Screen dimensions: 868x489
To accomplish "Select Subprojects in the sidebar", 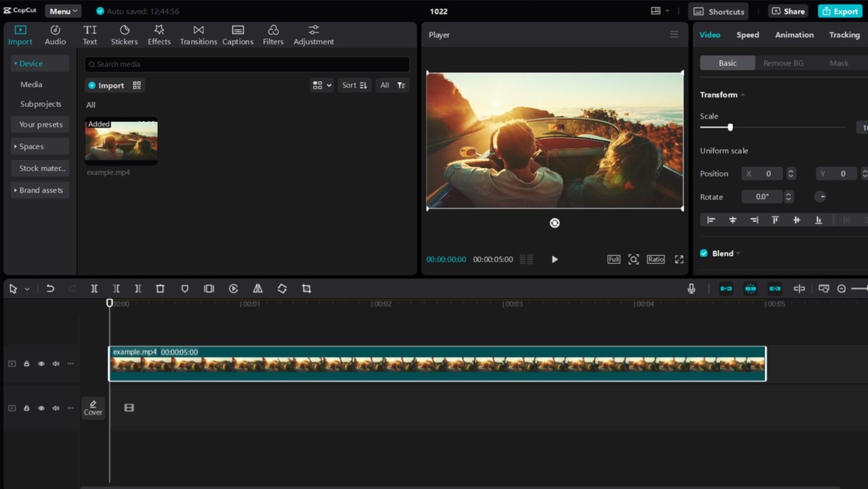I will [41, 104].
